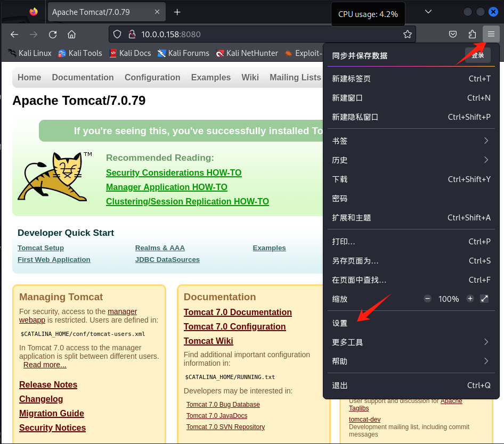504x444 pixels.
Task: Open the Tomcat Setup link
Action: 41,248
